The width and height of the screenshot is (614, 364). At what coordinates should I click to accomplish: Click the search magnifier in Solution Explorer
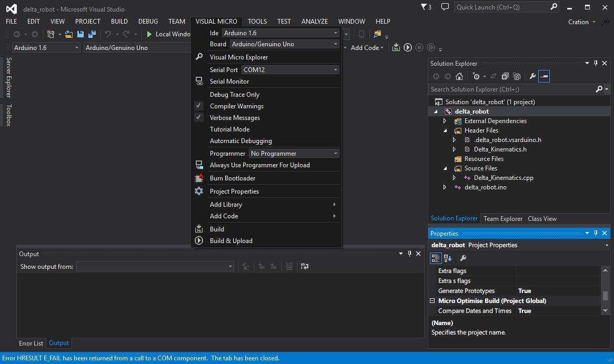tap(599, 89)
